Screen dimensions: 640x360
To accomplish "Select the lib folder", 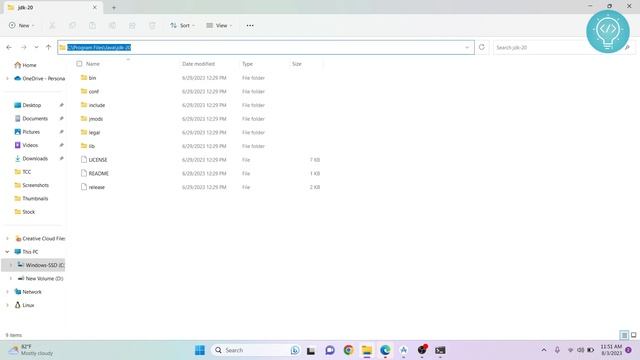I will (91, 146).
